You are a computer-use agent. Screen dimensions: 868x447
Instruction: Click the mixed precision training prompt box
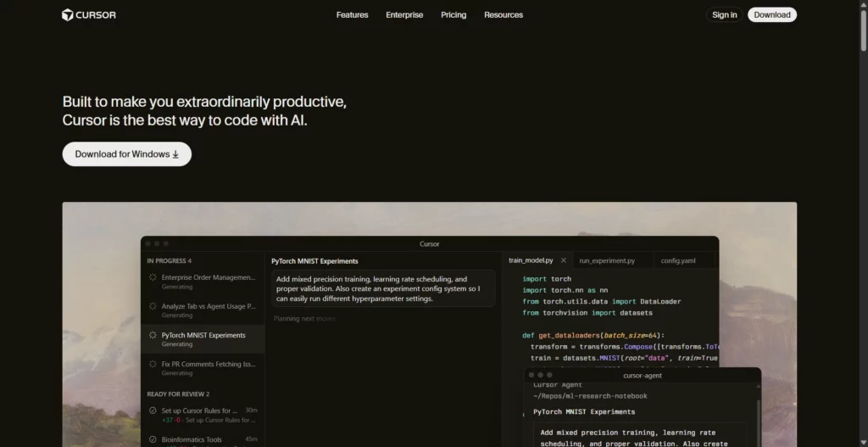coord(383,288)
